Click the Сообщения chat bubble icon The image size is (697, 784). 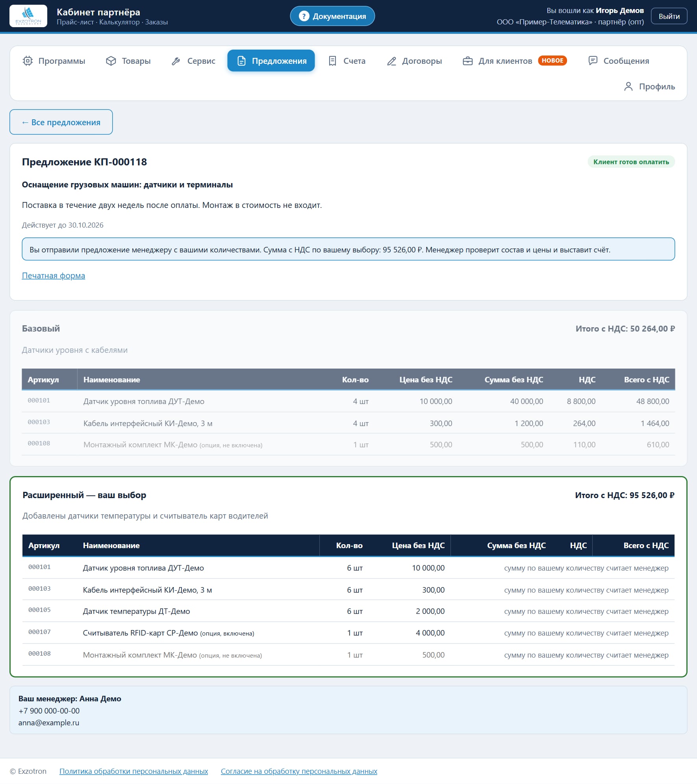(593, 61)
